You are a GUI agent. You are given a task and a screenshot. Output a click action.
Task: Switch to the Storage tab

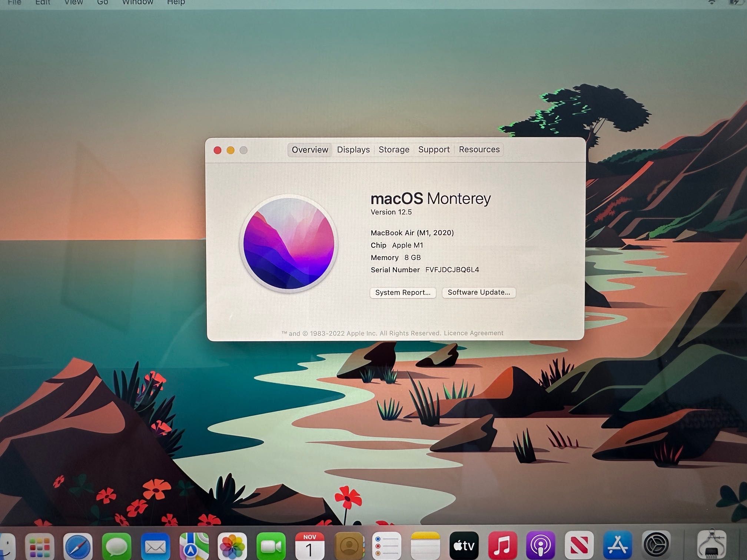click(x=394, y=150)
